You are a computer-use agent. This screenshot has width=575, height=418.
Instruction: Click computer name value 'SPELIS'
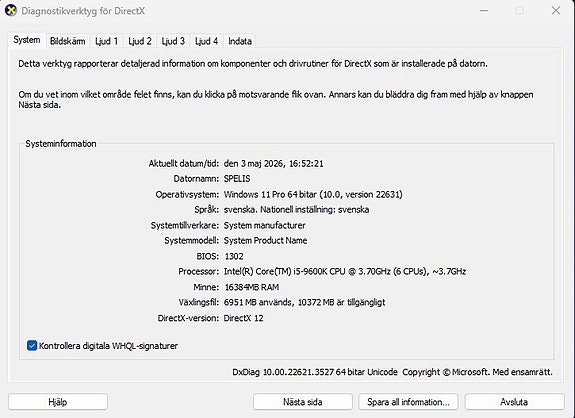[x=237, y=179]
